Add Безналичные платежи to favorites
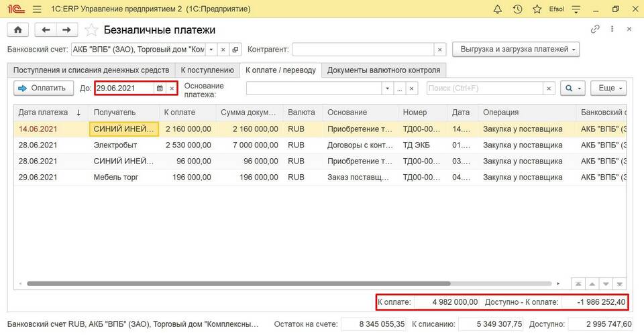 pyautogui.click(x=91, y=30)
